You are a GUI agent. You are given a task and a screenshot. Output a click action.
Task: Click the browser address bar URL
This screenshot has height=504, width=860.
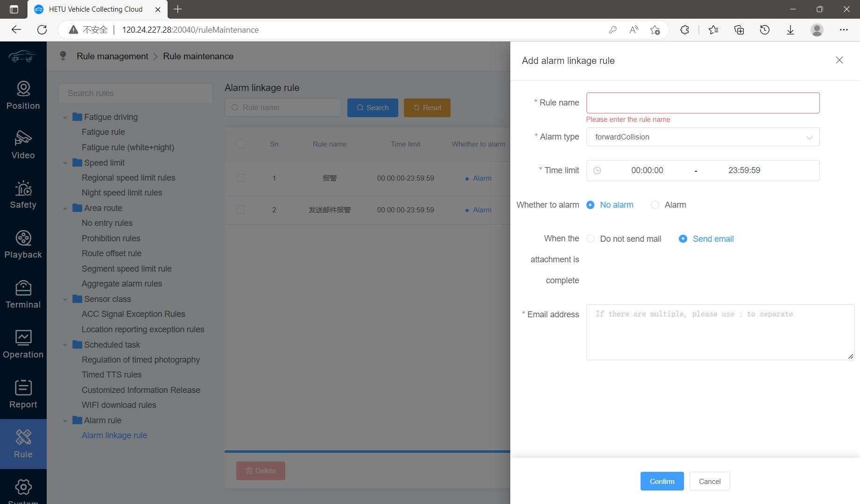coord(190,30)
